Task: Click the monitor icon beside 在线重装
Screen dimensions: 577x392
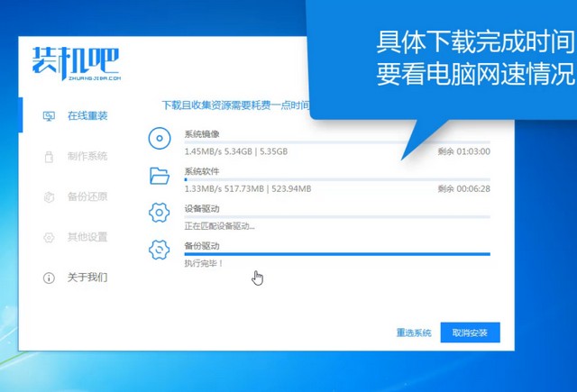Action: click(x=50, y=116)
